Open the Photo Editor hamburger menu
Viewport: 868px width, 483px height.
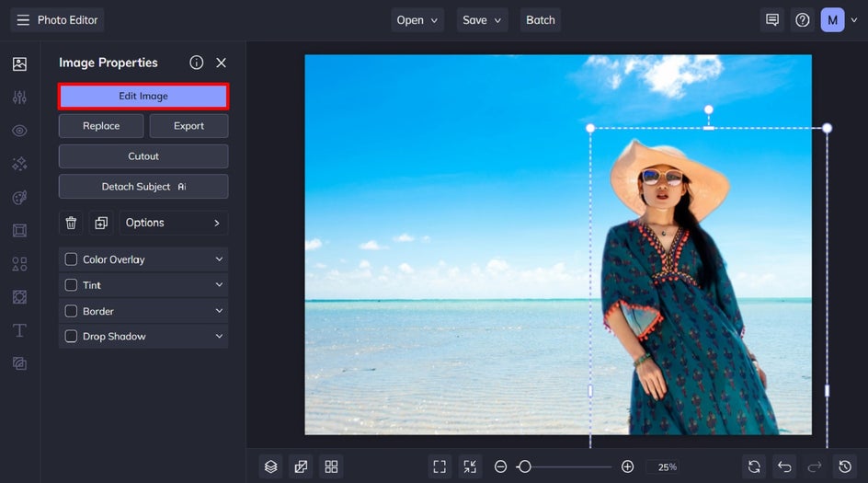click(x=23, y=20)
